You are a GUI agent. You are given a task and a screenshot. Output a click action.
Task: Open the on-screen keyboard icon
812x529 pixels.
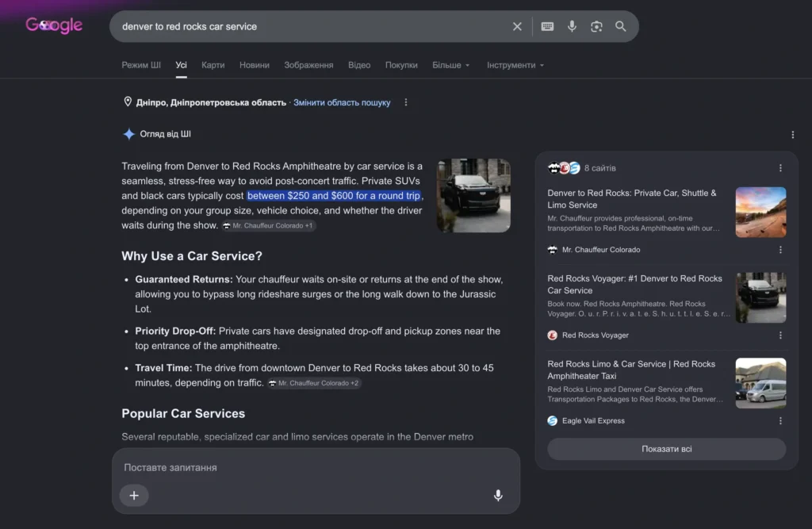tap(547, 26)
